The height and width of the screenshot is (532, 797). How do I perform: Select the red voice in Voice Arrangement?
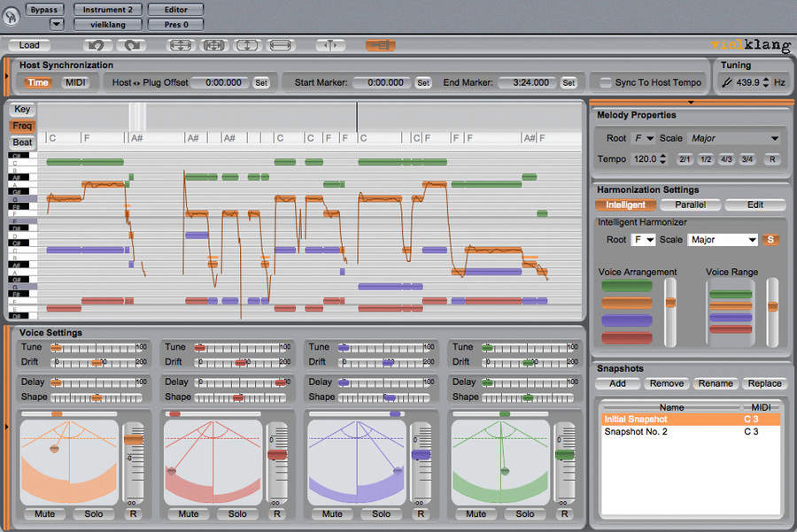627,338
